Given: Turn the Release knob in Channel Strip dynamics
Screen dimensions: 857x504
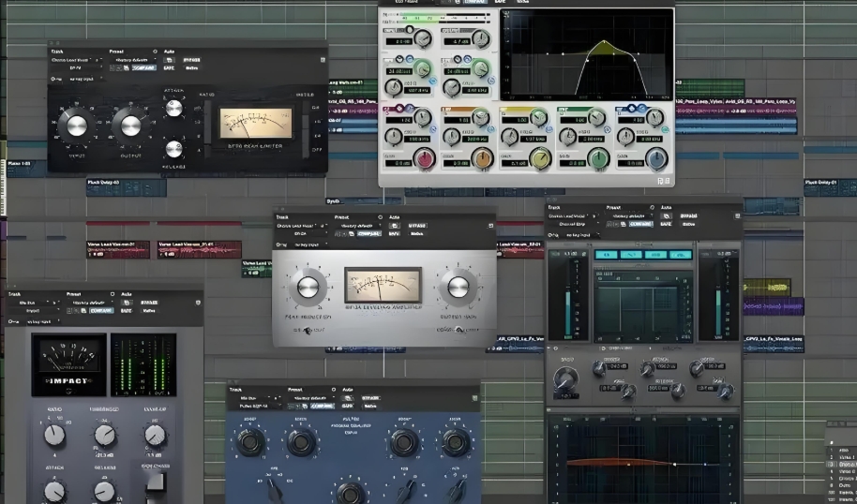Looking at the screenshot, I should 678,390.
